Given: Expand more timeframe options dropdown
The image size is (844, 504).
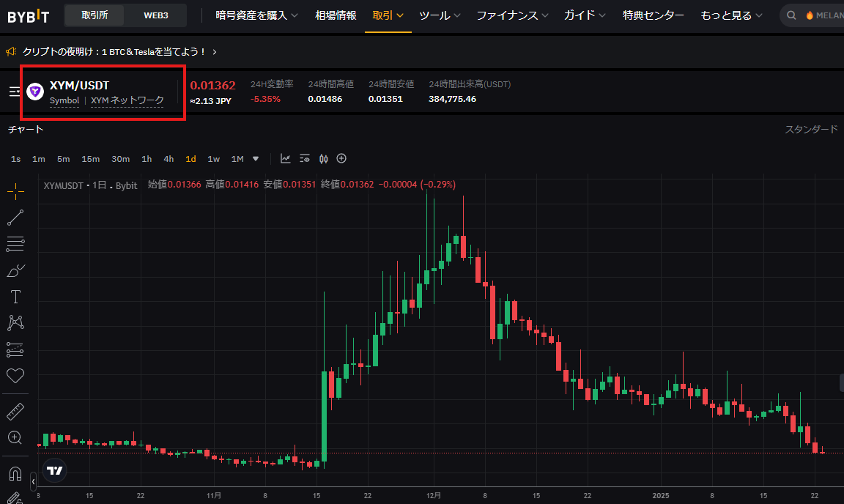Looking at the screenshot, I should pyautogui.click(x=256, y=159).
